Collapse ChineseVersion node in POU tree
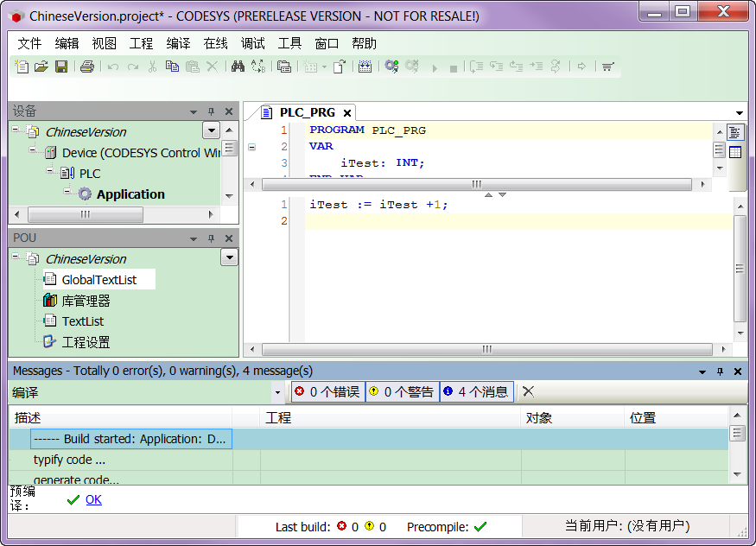Viewport: 756px width, 546px height. (x=16, y=256)
